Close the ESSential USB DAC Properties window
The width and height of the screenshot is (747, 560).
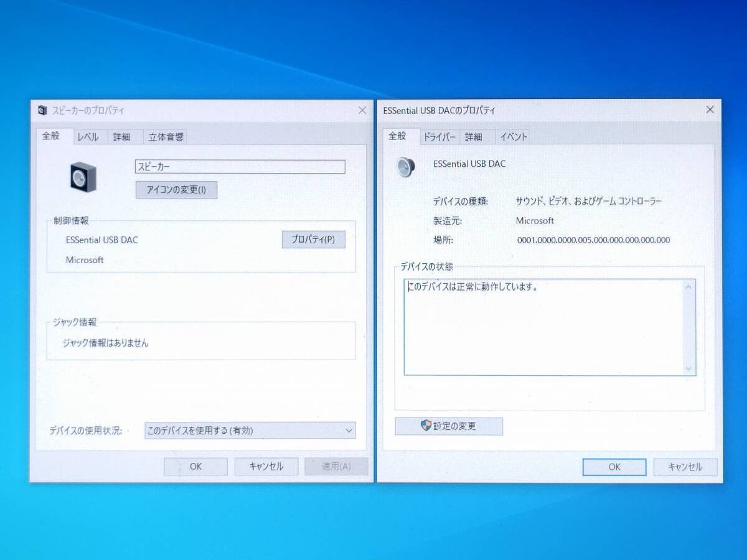(x=710, y=110)
